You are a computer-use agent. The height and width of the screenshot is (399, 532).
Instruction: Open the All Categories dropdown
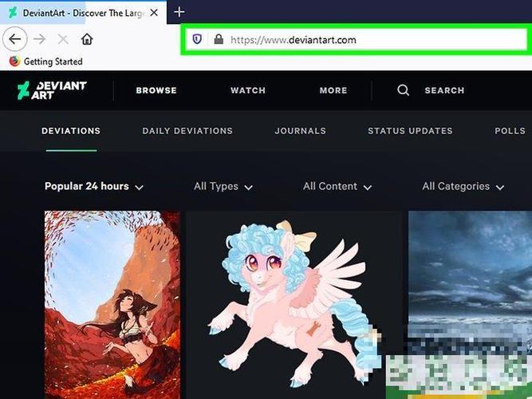coord(463,187)
